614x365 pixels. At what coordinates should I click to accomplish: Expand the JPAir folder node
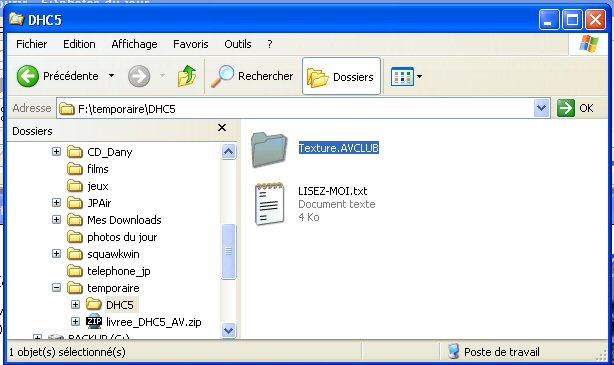pyautogui.click(x=56, y=202)
